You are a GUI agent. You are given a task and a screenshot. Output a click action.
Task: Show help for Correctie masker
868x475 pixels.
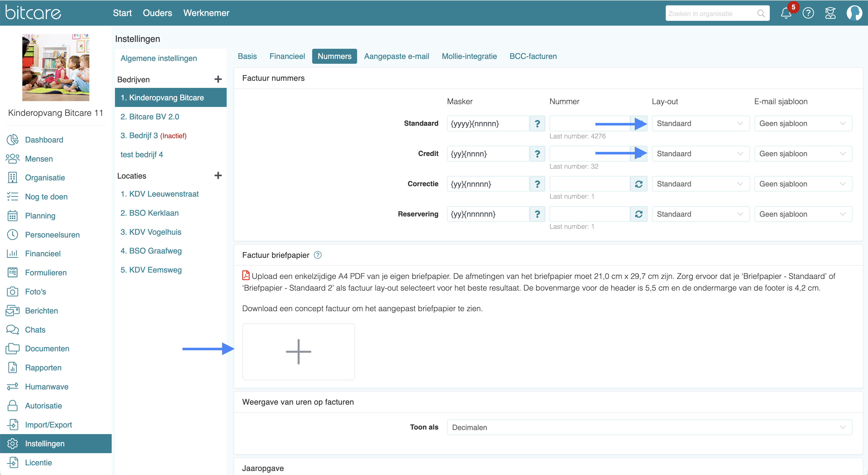point(537,184)
